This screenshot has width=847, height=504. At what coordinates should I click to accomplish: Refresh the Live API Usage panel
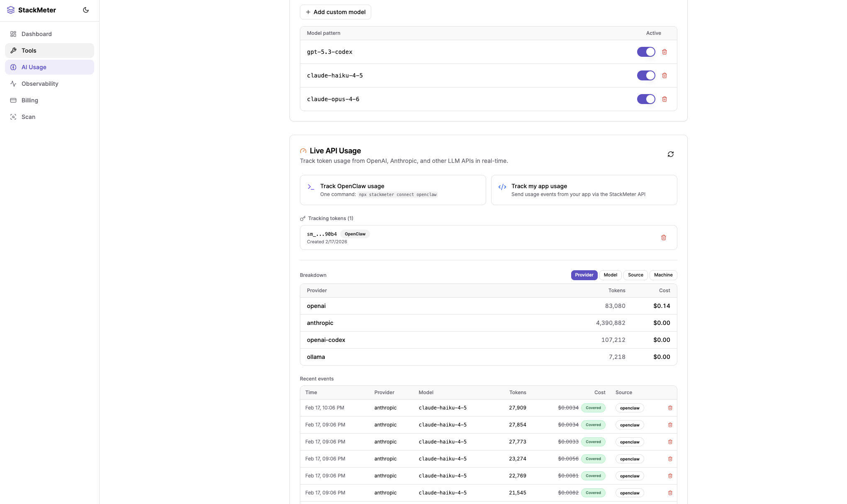(671, 154)
